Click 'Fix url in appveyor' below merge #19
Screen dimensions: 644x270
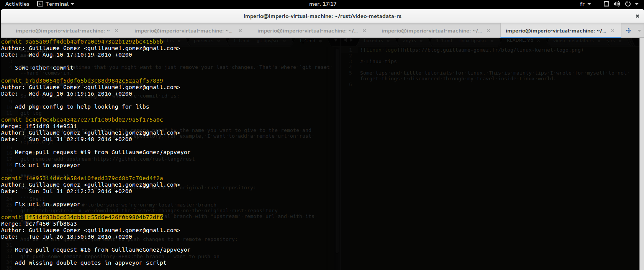(x=48, y=165)
